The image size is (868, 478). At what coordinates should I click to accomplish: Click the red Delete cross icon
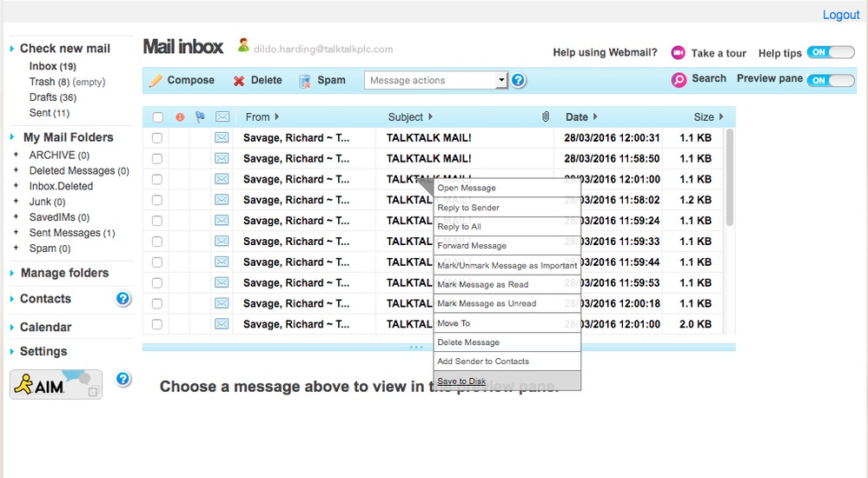click(x=239, y=81)
